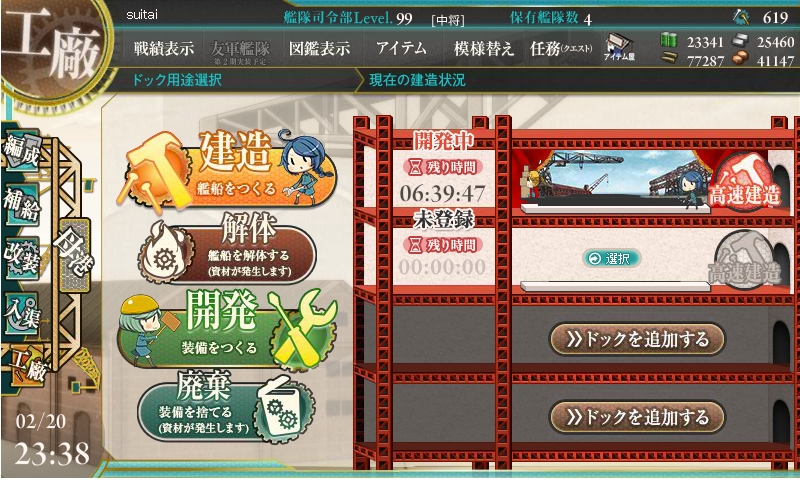Go to 入渠 docking in the side menu
Viewport: 800px width, 480px height.
[21, 313]
